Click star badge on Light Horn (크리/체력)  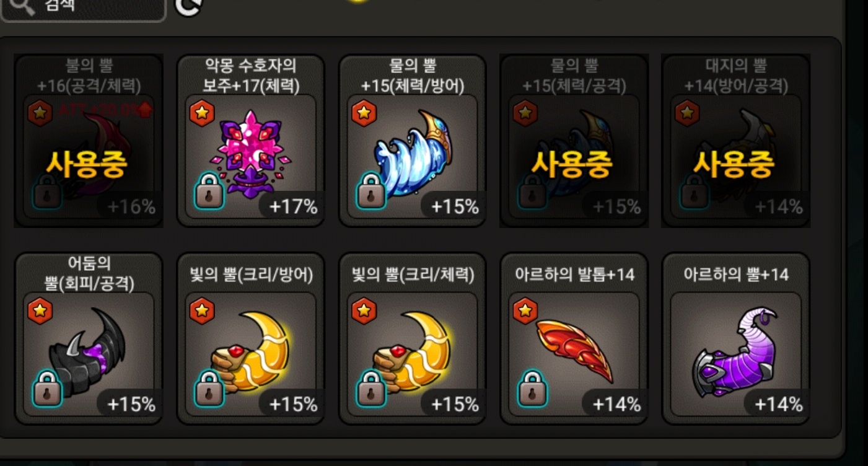pyautogui.click(x=364, y=312)
